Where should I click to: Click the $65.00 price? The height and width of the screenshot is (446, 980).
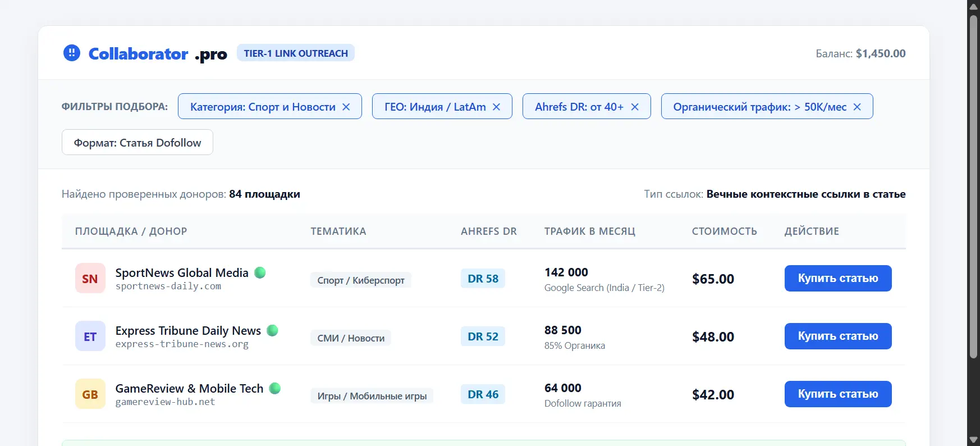click(713, 279)
